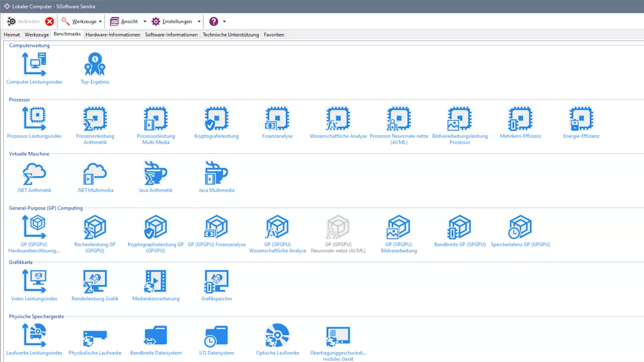Select the Benchmarks tab
This screenshot has width=644, height=362.
coord(67,34)
